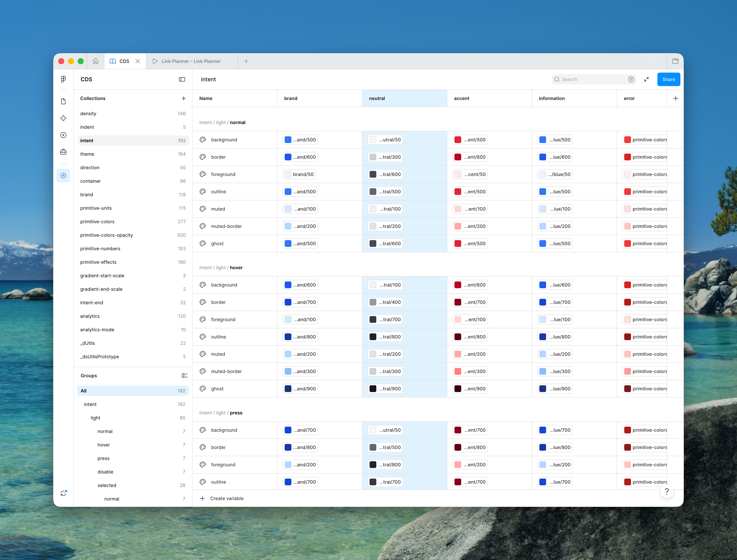Add a new collection with plus icon

[x=184, y=98]
